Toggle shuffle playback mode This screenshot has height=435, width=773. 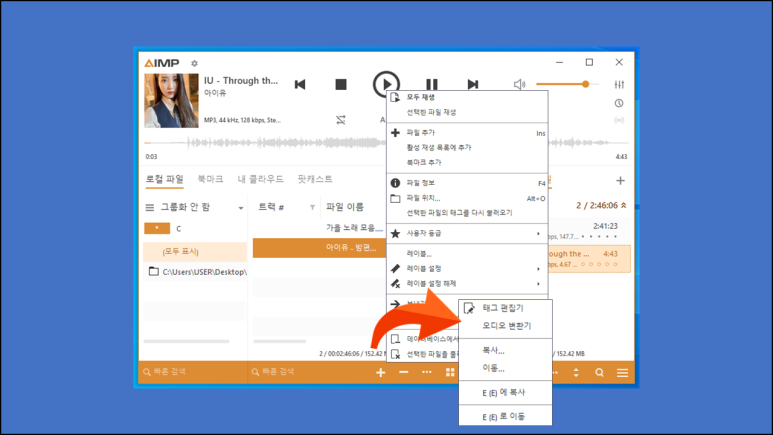(x=341, y=120)
